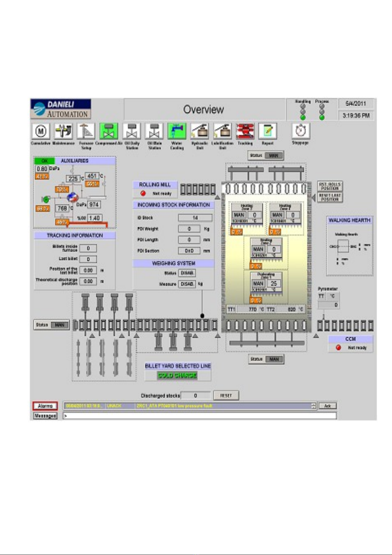The height and width of the screenshot is (555, 392).
Task: Click the ID Stock value field
Action: 195,218
